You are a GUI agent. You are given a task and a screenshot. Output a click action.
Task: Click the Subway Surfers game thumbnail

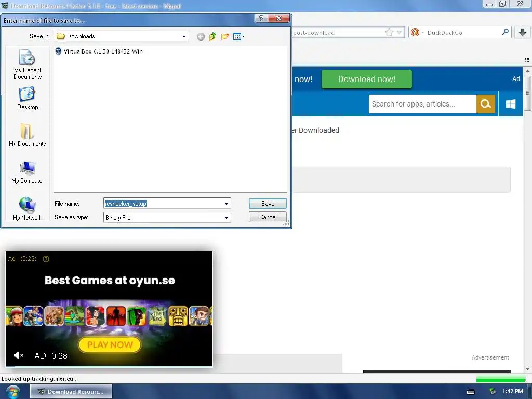click(14, 316)
